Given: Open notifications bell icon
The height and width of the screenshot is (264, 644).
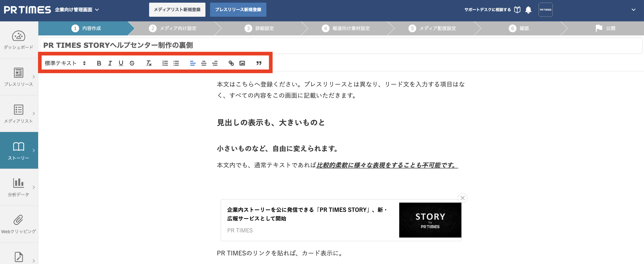Looking at the screenshot, I should [x=528, y=10].
